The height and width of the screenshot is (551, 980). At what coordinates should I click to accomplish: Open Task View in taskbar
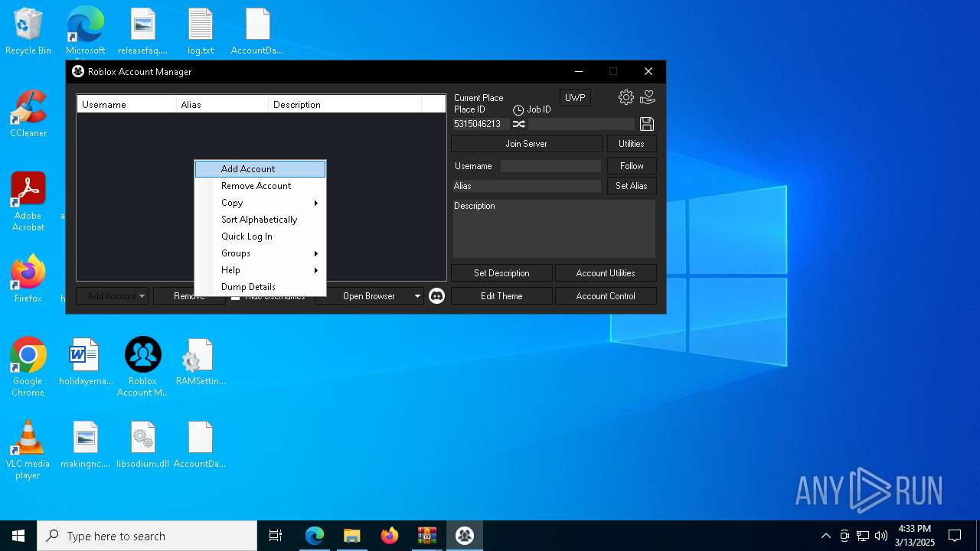tap(276, 536)
